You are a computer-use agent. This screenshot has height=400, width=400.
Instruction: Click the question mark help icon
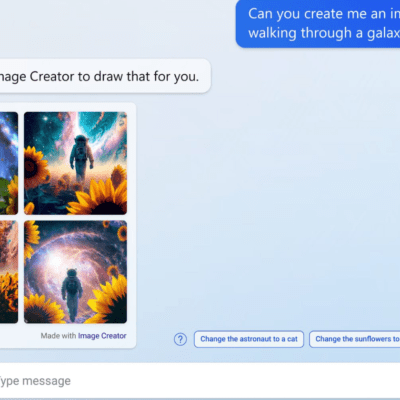tap(180, 339)
